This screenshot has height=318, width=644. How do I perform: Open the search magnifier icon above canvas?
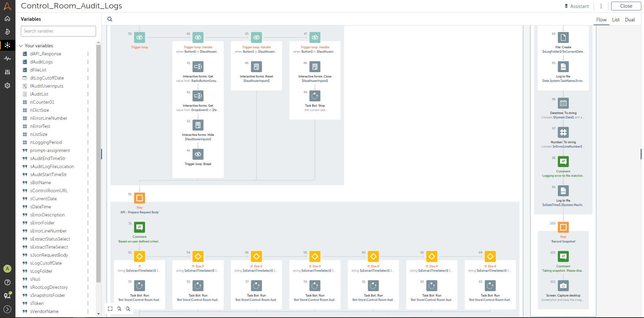(x=110, y=19)
